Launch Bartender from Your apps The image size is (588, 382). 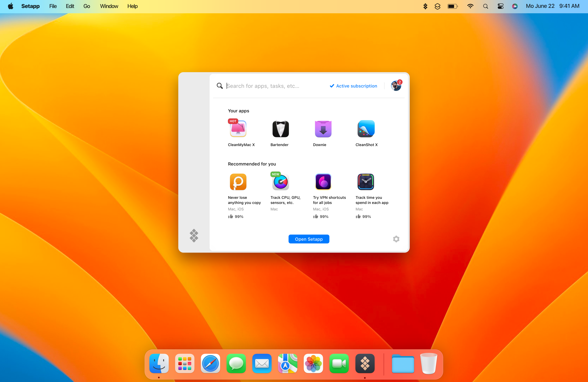click(280, 129)
